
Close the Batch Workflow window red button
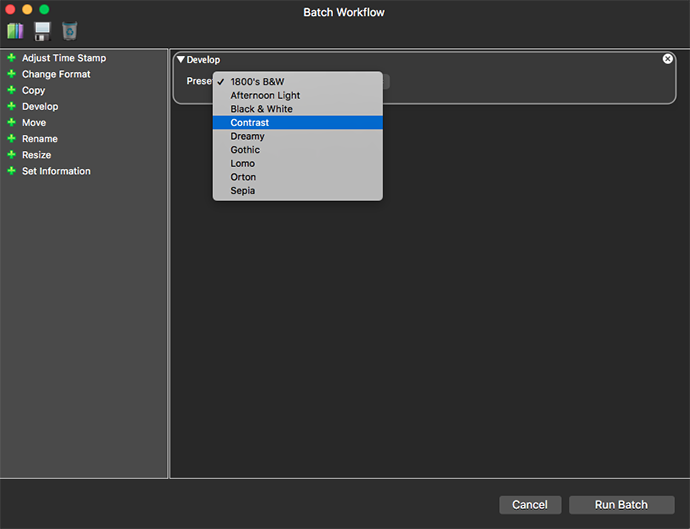(10, 9)
